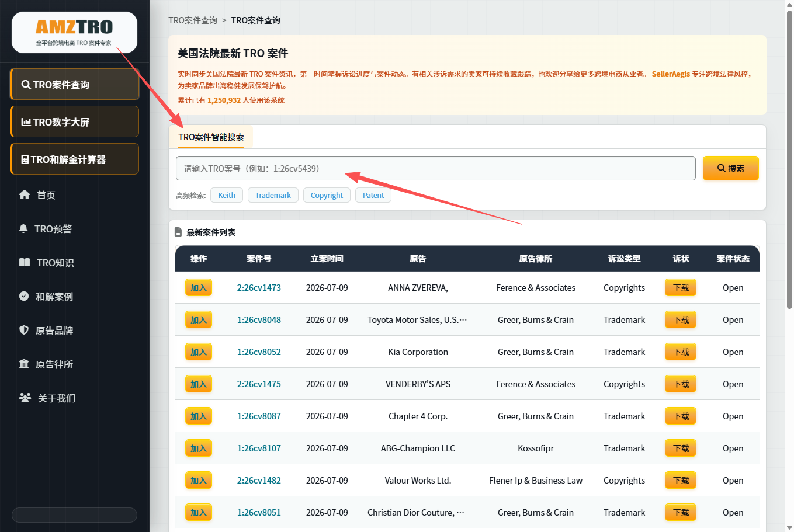794x532 pixels.
Task: Select the TRO案件智能搜索 tab
Action: click(211, 137)
